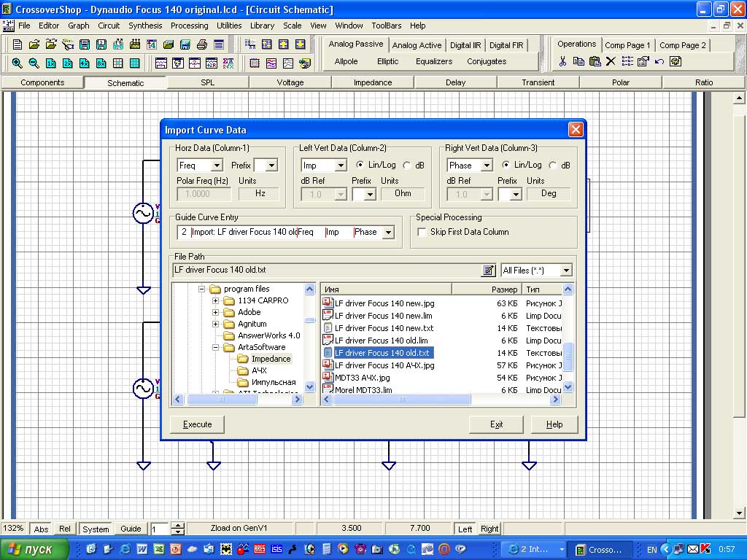
Task: Click the zoom out magnifier icon
Action: (x=34, y=63)
